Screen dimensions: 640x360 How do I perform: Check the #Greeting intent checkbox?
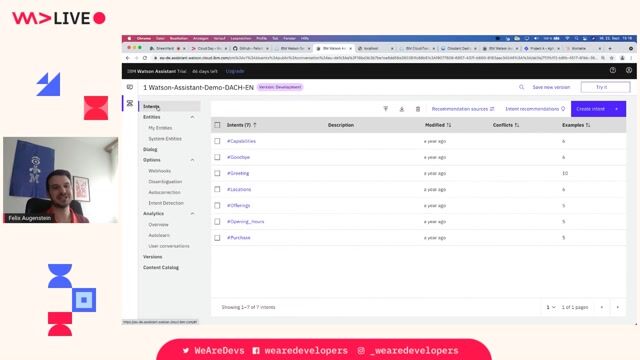pos(217,173)
